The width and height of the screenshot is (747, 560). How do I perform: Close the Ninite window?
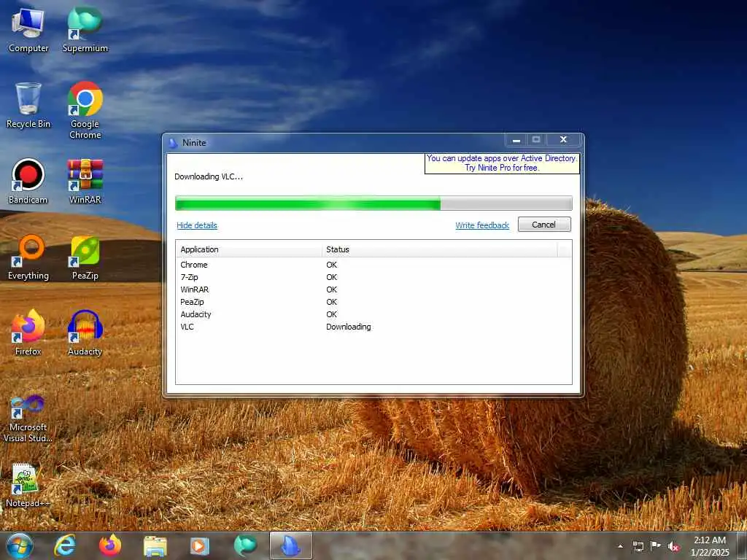coord(563,139)
